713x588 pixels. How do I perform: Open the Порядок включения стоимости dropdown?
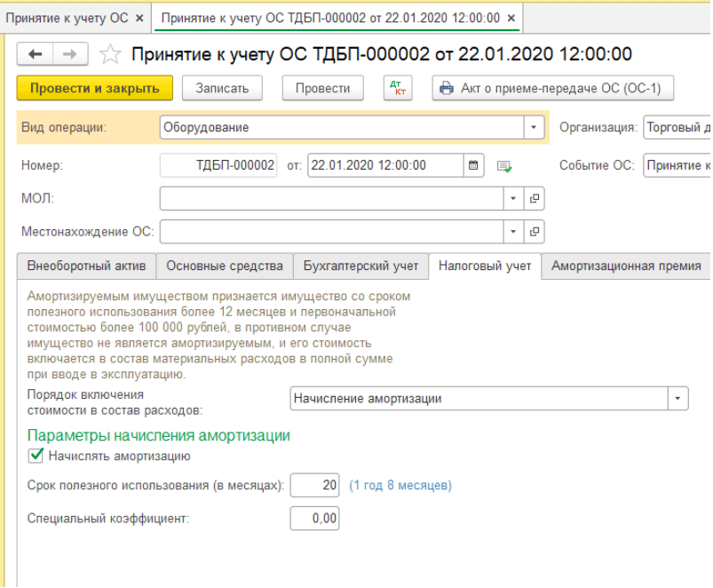tap(678, 399)
